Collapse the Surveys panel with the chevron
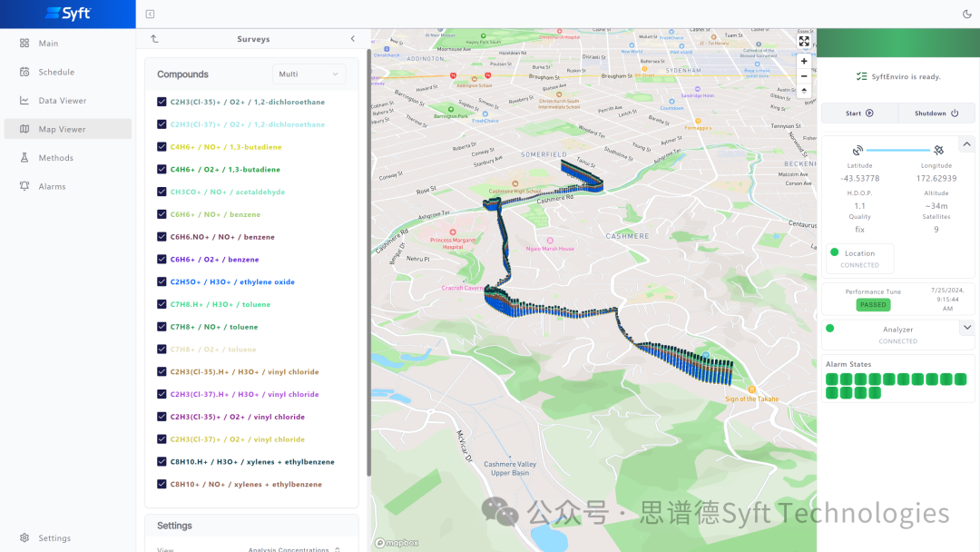Viewport: 980px width, 552px height. (x=352, y=39)
